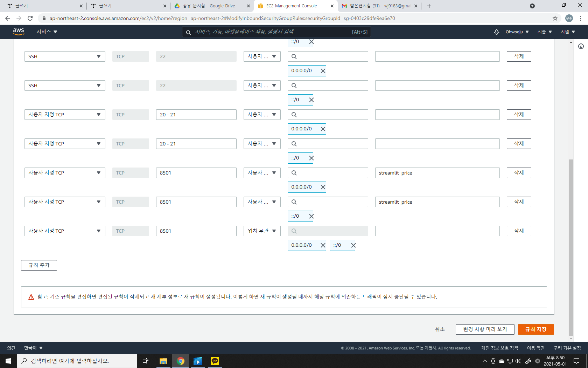The width and height of the screenshot is (588, 368).
Task: Open KakaoTalk from taskbar
Action: (215, 361)
